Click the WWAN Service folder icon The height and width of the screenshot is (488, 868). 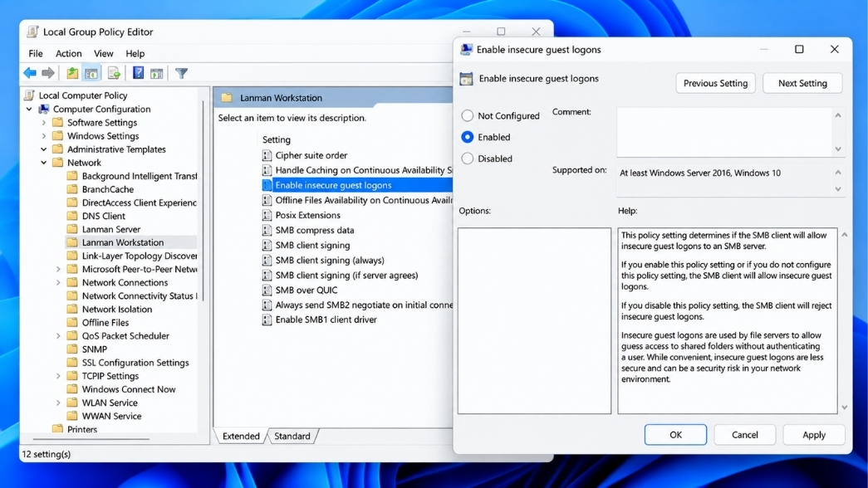pyautogui.click(x=72, y=416)
